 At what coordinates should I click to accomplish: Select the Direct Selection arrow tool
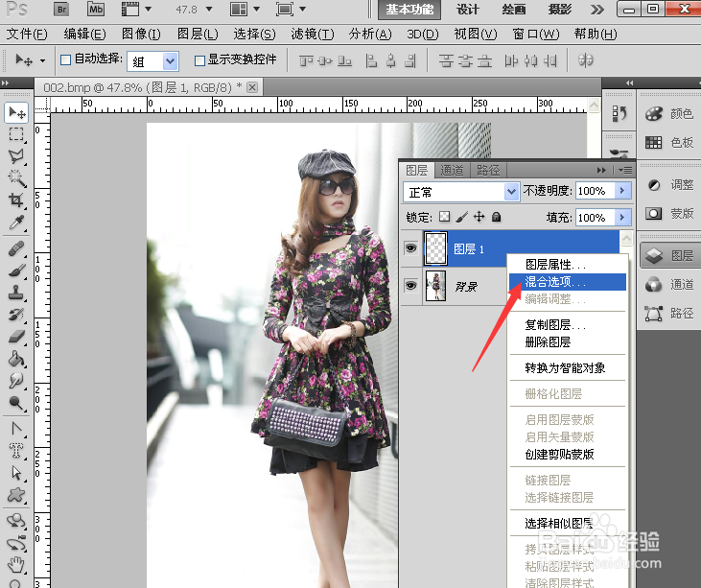[16, 473]
